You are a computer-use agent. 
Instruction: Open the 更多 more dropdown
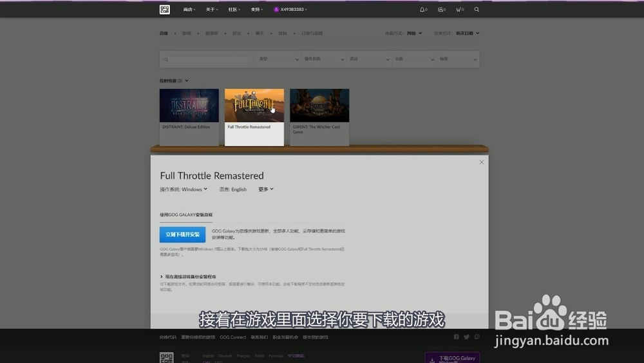266,189
